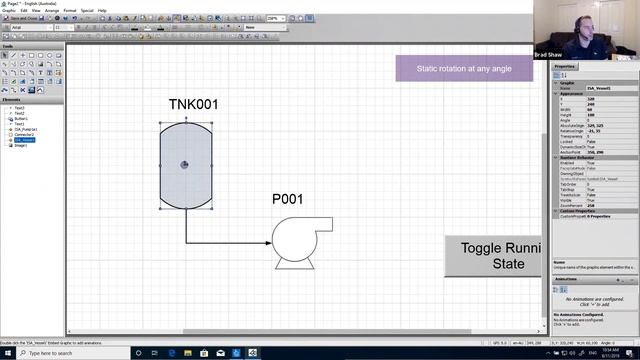Open the None style dropdown
This screenshot has height=360, width=640.
pyautogui.click(x=284, y=27)
